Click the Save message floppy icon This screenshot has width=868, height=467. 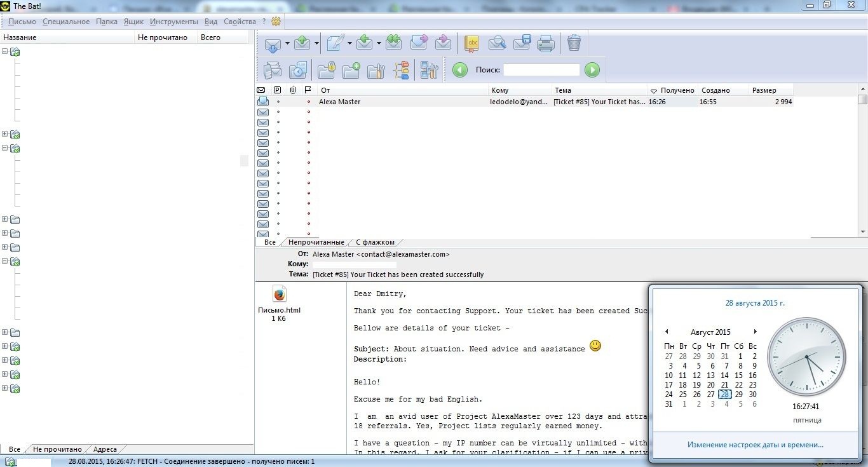pos(522,43)
